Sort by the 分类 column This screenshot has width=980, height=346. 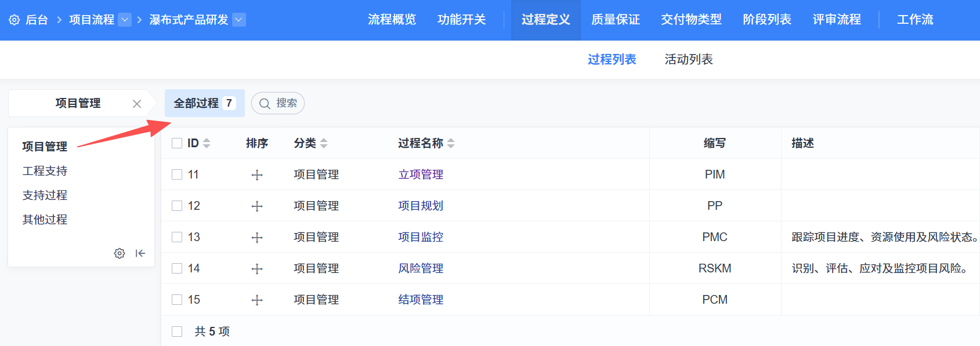[x=324, y=143]
